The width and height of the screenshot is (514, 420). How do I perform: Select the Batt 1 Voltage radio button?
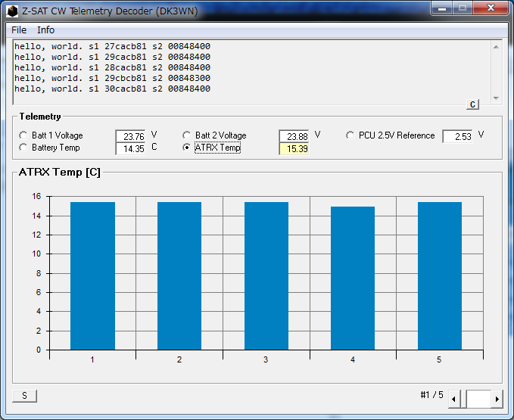pyautogui.click(x=23, y=135)
